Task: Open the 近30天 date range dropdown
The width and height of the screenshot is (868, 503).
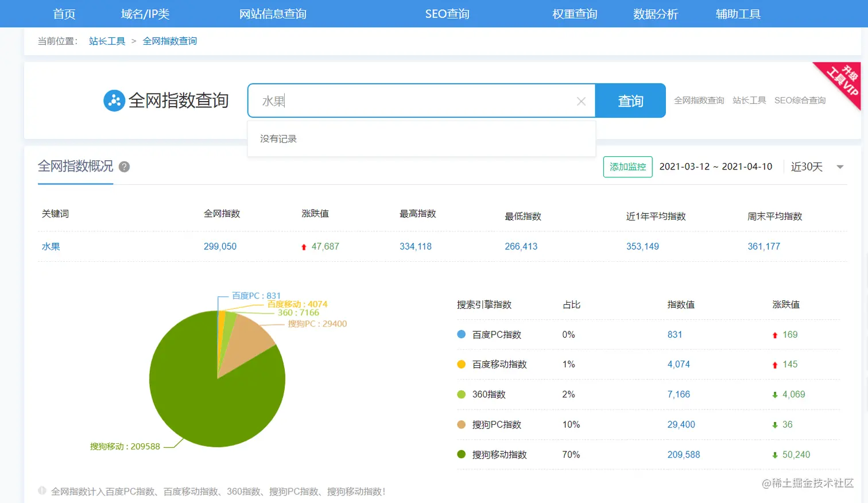Action: coord(816,167)
